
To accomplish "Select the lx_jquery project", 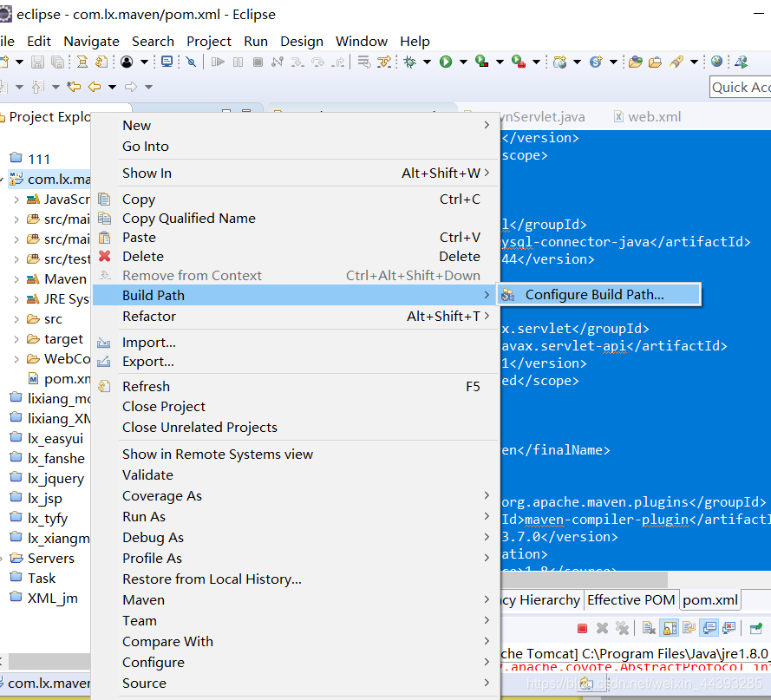I will click(x=47, y=478).
